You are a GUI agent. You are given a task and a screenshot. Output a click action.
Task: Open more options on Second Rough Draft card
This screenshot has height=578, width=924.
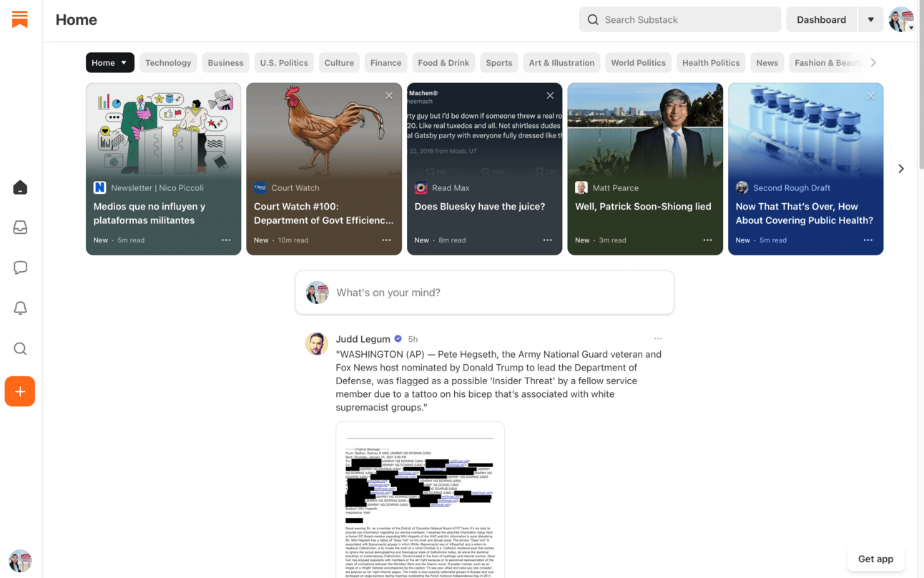868,240
